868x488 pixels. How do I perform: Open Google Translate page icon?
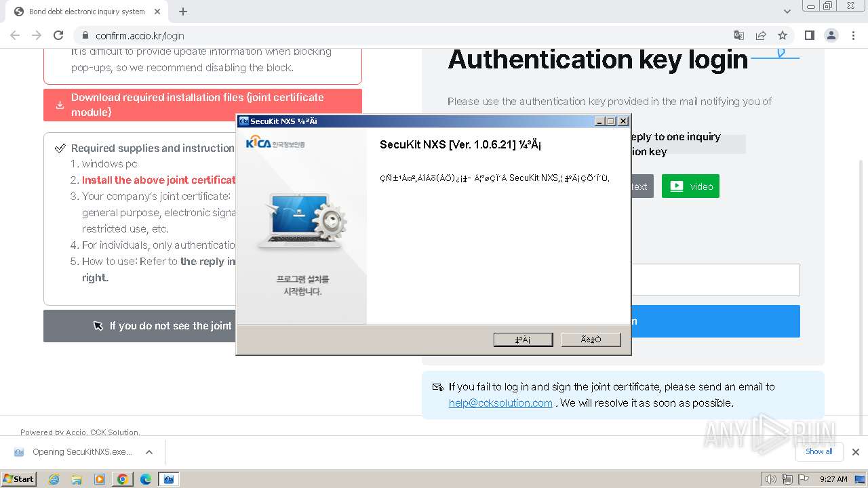[739, 35]
